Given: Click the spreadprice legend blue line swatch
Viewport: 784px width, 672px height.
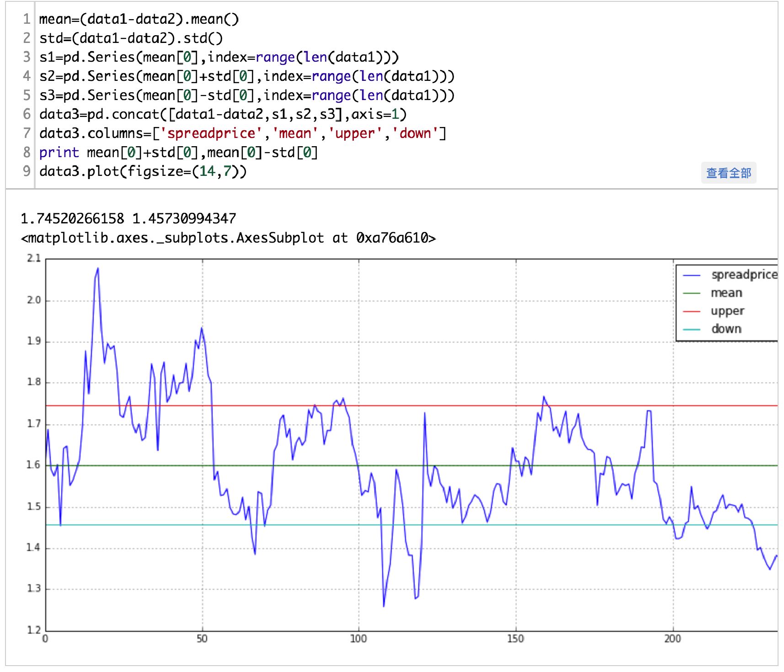Looking at the screenshot, I should (691, 275).
